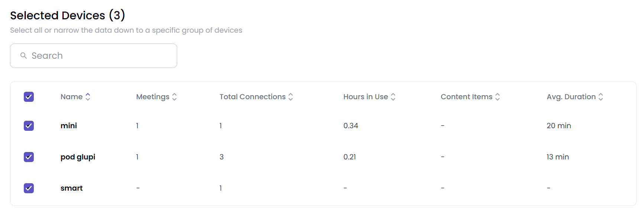Click the Total Connections header label

point(253,97)
